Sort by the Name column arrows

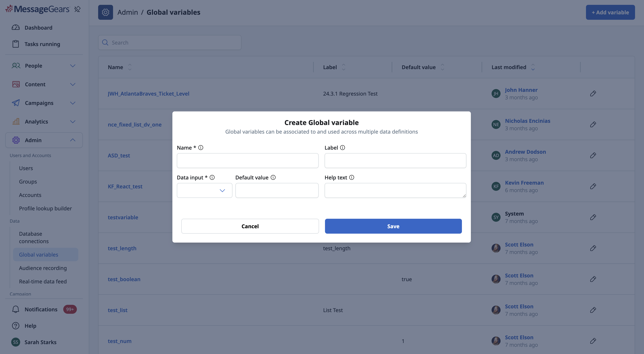point(130,67)
